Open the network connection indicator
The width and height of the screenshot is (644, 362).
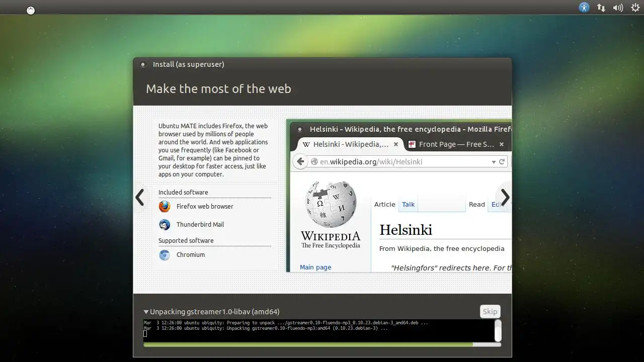pyautogui.click(x=601, y=8)
